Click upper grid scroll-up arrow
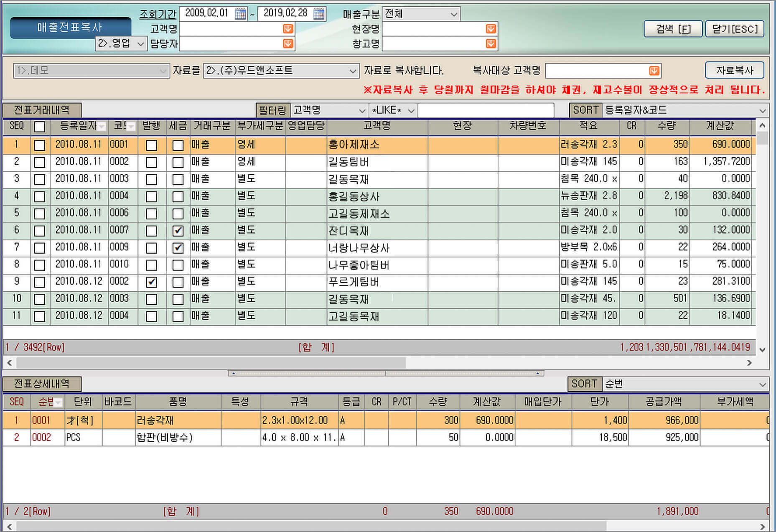The image size is (776, 532). (x=762, y=125)
